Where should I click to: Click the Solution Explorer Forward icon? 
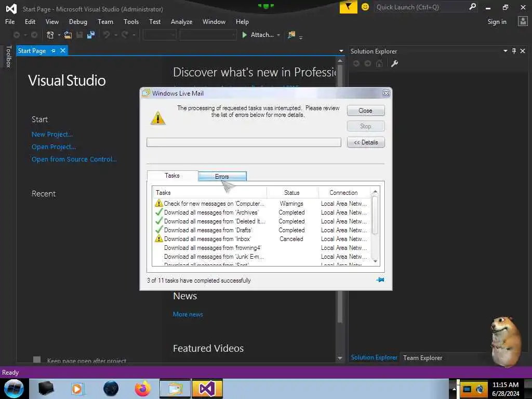coord(368,63)
